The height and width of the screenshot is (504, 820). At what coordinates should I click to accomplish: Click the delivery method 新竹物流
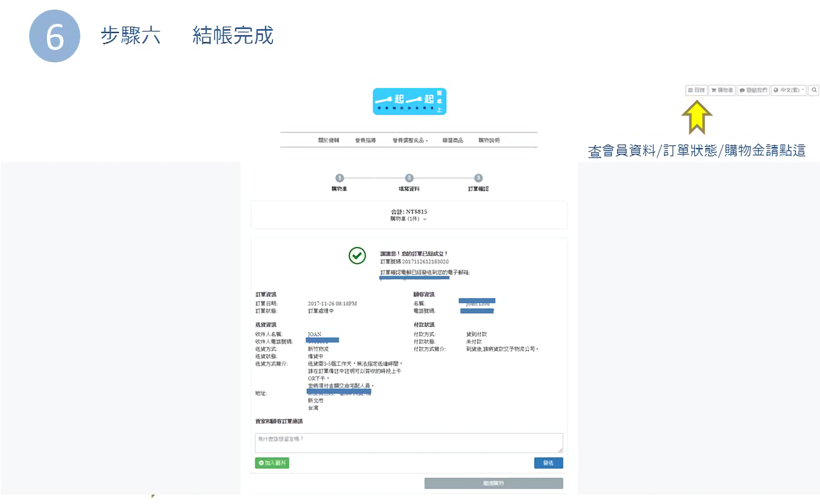[x=318, y=349]
